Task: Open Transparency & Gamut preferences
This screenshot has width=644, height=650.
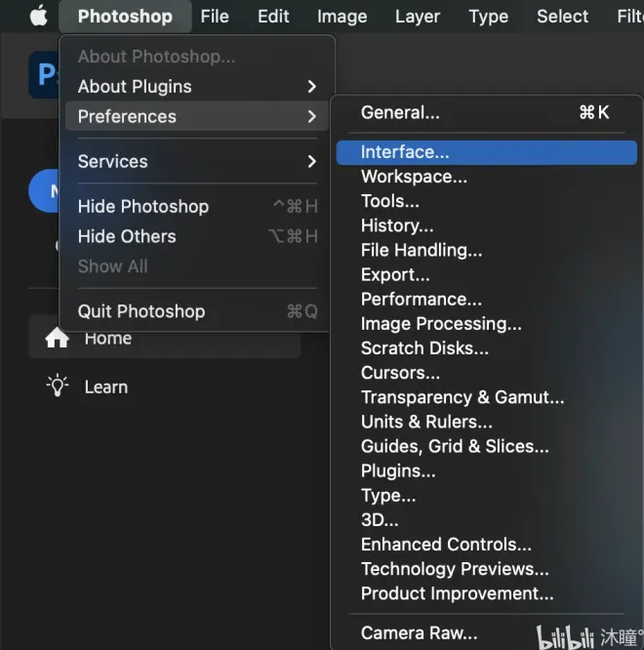Action: tap(487, 396)
